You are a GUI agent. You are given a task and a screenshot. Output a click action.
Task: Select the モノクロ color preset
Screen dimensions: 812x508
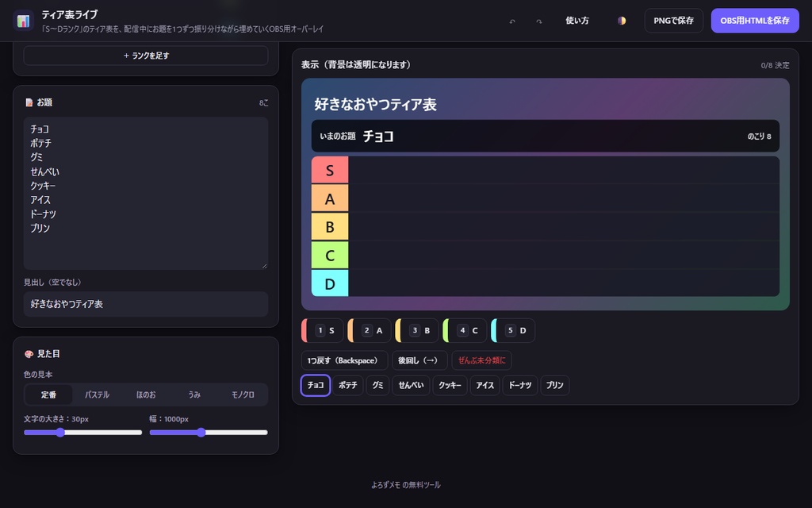click(x=243, y=394)
